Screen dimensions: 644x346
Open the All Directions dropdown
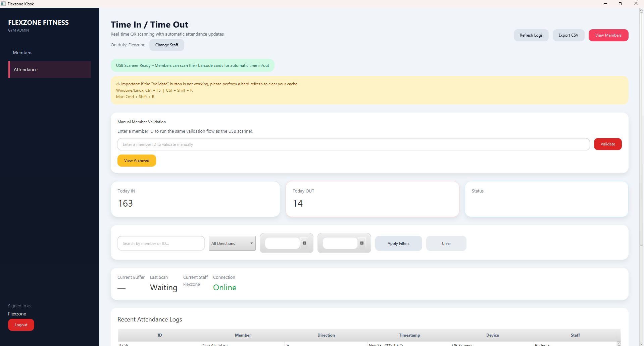pyautogui.click(x=232, y=243)
